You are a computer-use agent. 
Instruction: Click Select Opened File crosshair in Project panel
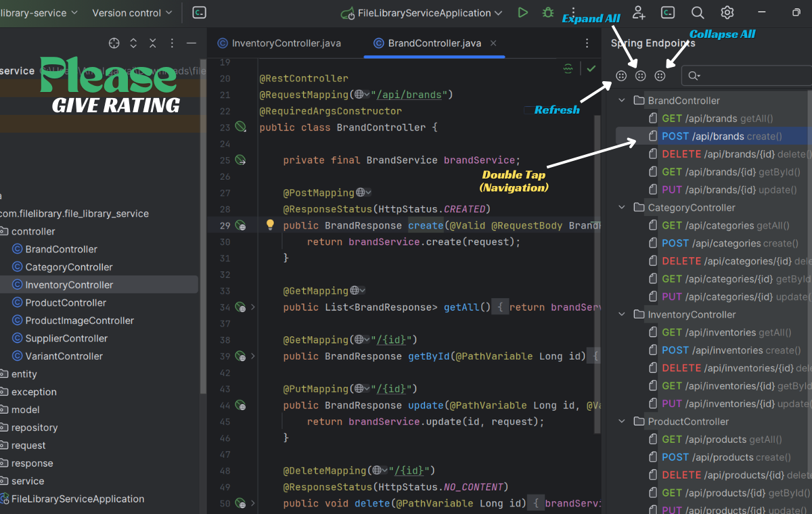pos(114,43)
